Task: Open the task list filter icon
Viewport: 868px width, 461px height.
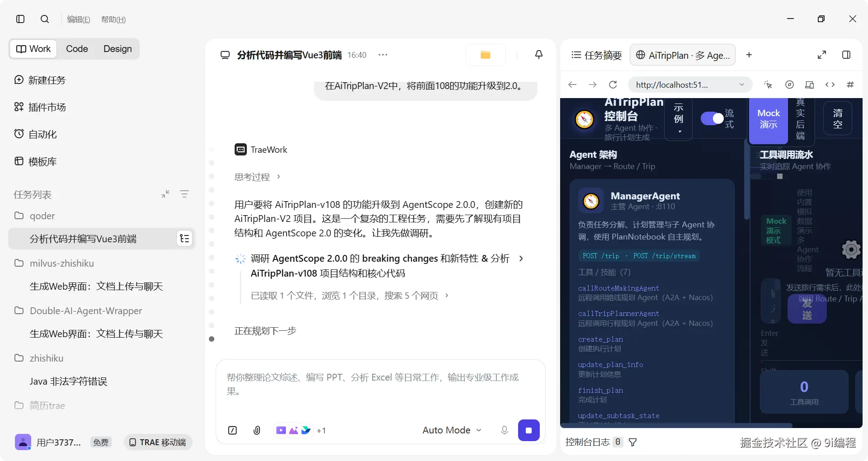Action: click(x=184, y=194)
